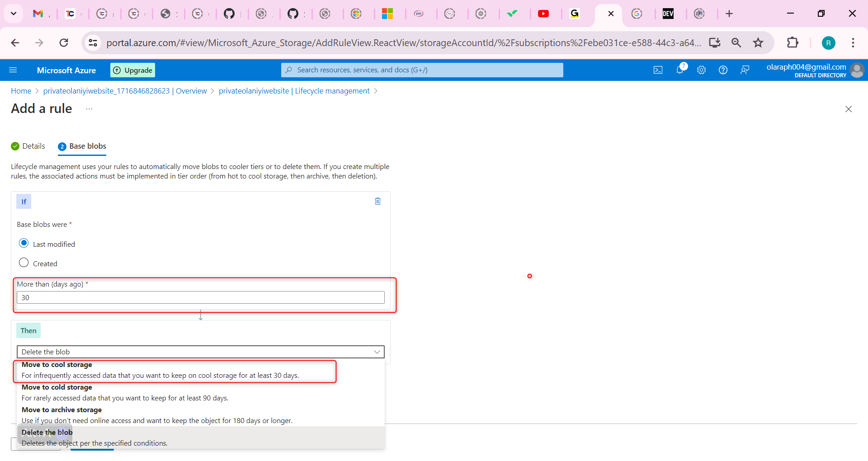Open a new browser tab
This screenshot has width=868, height=461.
pyautogui.click(x=729, y=14)
